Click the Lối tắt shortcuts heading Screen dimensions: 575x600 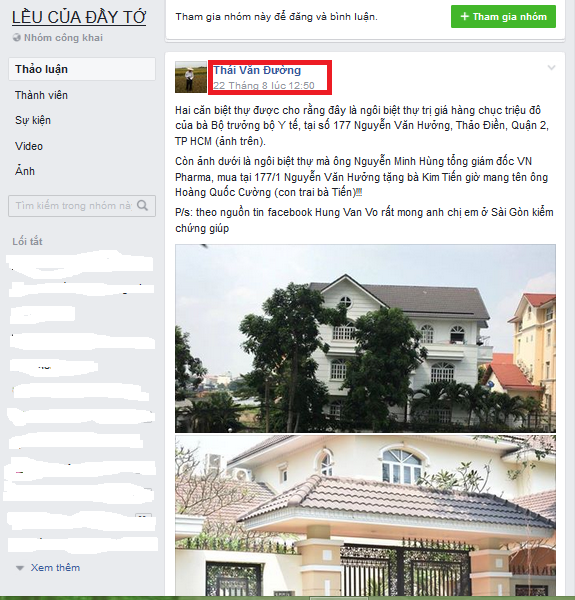point(27,241)
